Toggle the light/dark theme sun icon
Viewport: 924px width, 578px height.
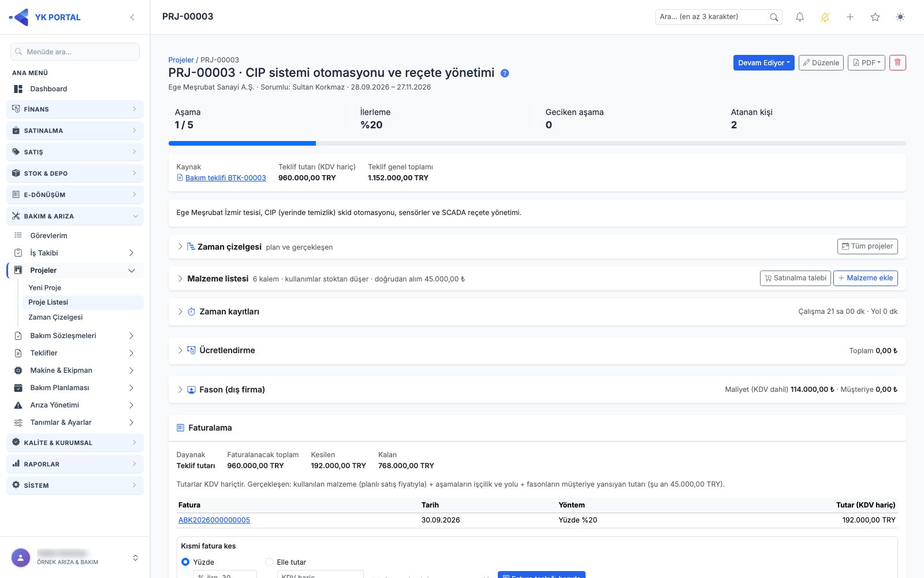click(900, 17)
